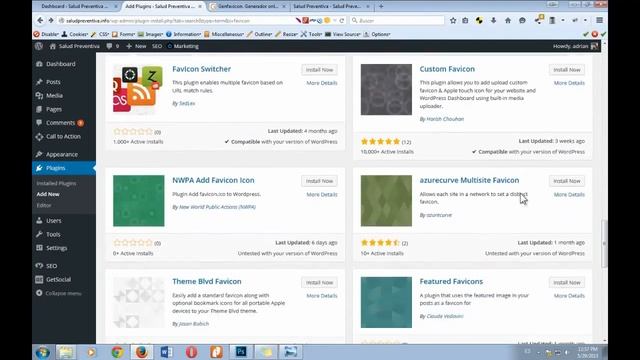Open Users in the sidebar

tap(53, 220)
